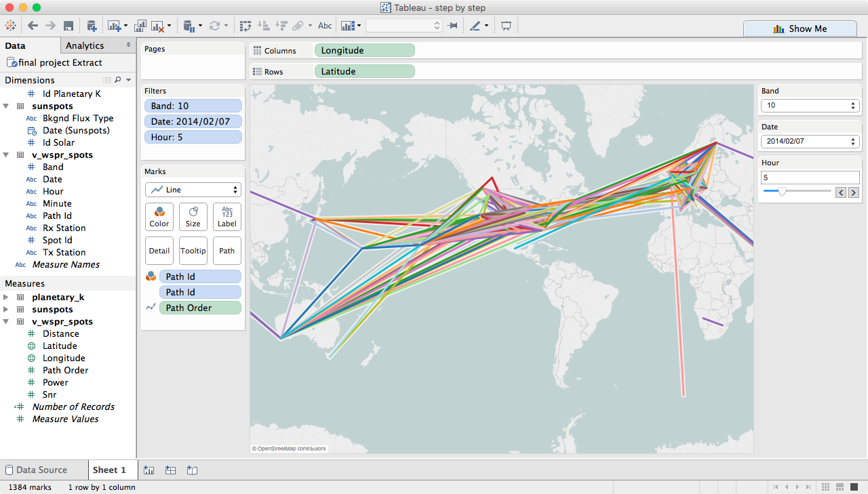Click the Hour filter slider handle
The width and height of the screenshot is (868, 494).
[x=782, y=192]
